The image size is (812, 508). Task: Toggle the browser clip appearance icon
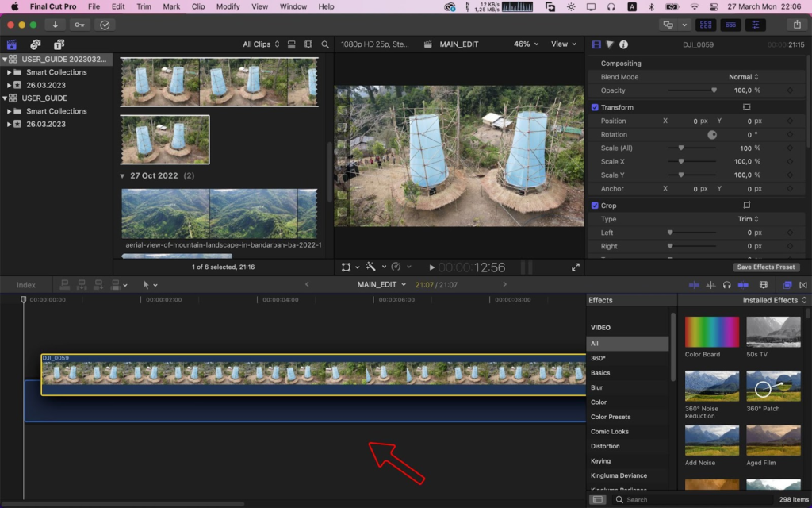(292, 44)
